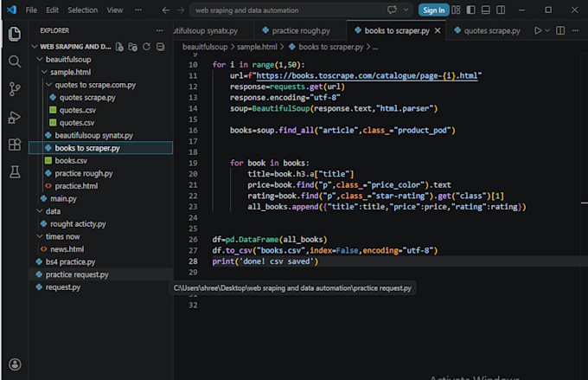Toggle the primary side bar
This screenshot has width=588, height=380.
(x=470, y=10)
